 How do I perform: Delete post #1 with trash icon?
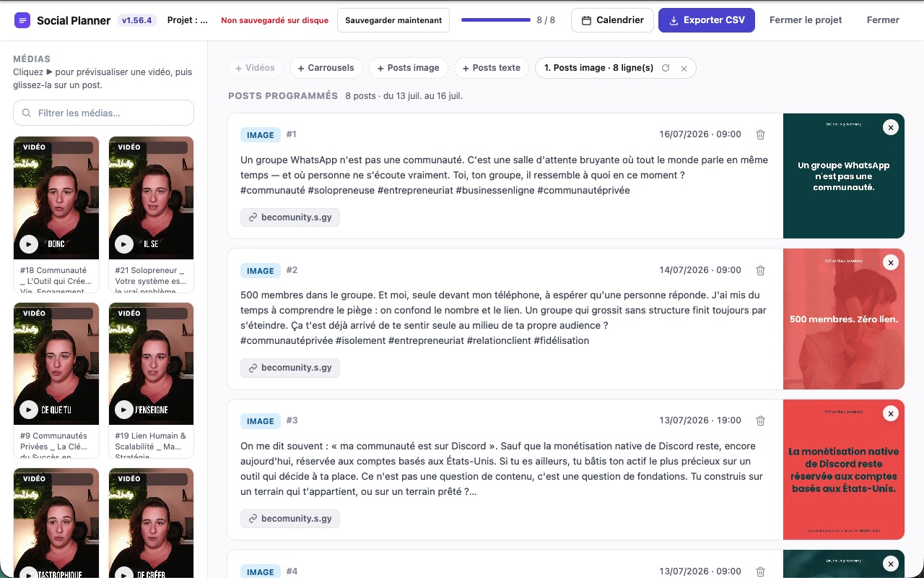pos(760,134)
